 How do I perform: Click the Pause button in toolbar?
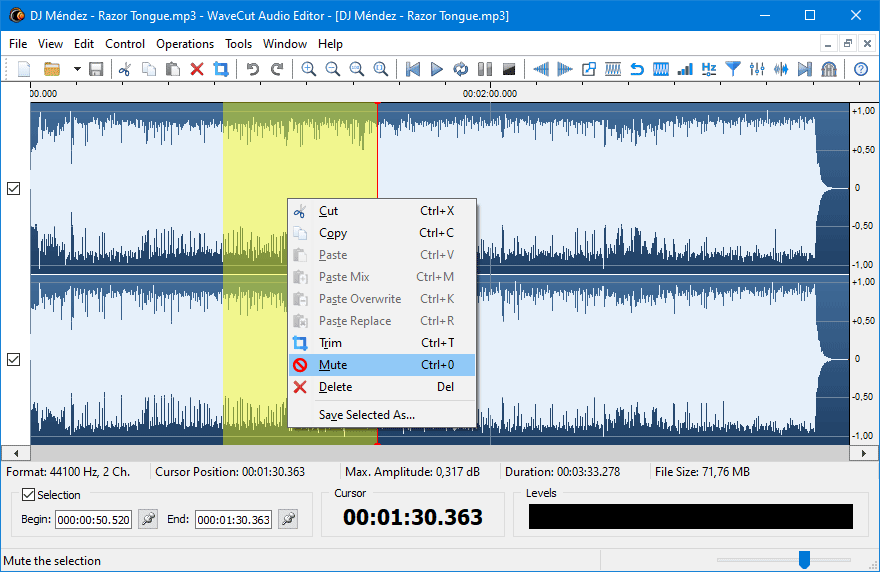(485, 69)
